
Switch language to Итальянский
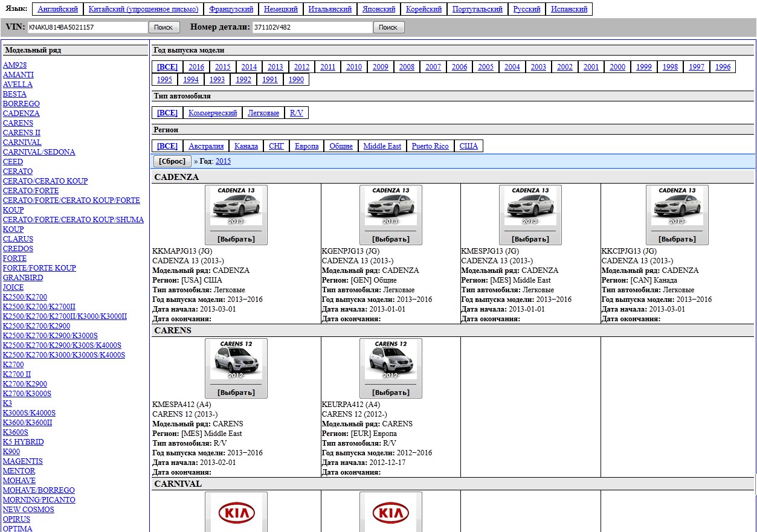tap(330, 9)
